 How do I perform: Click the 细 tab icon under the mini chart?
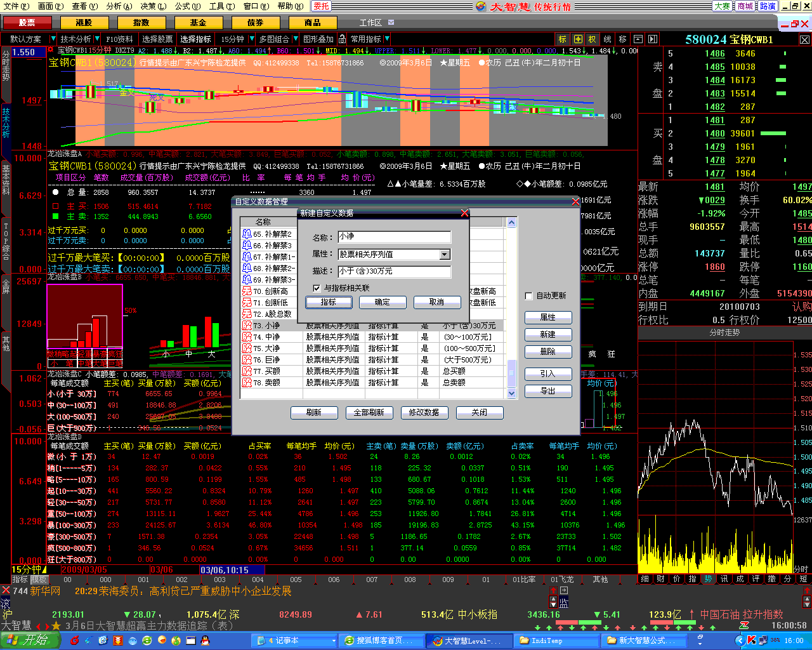click(x=645, y=579)
